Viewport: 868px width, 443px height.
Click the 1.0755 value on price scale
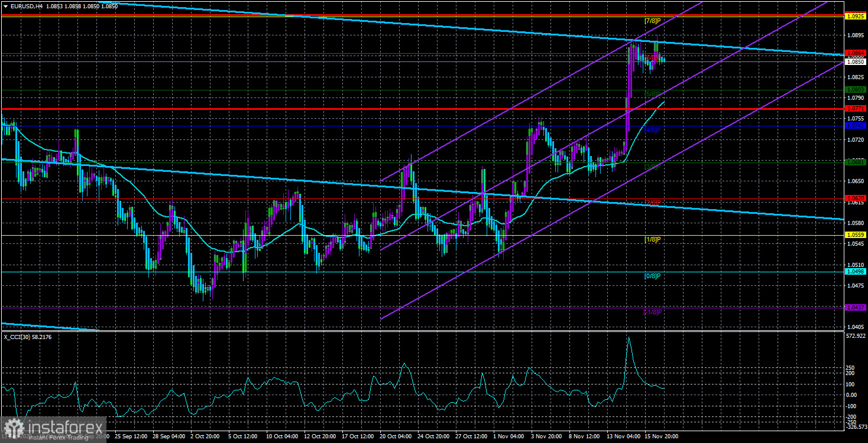tap(856, 118)
